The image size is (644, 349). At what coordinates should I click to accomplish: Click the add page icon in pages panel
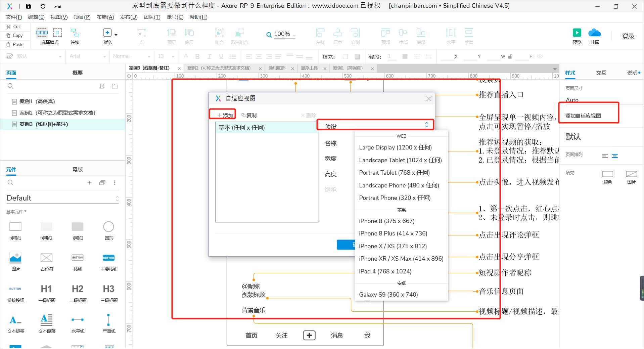click(102, 86)
